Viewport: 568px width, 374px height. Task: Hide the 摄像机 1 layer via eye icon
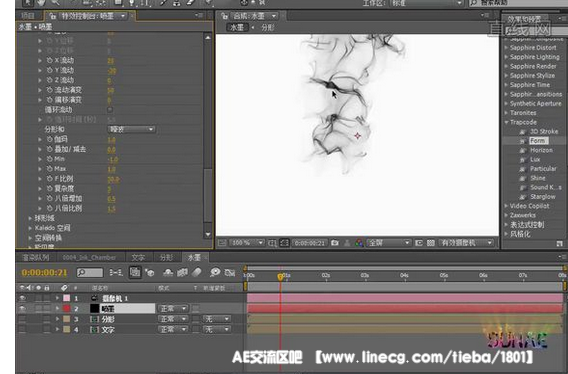pos(22,298)
